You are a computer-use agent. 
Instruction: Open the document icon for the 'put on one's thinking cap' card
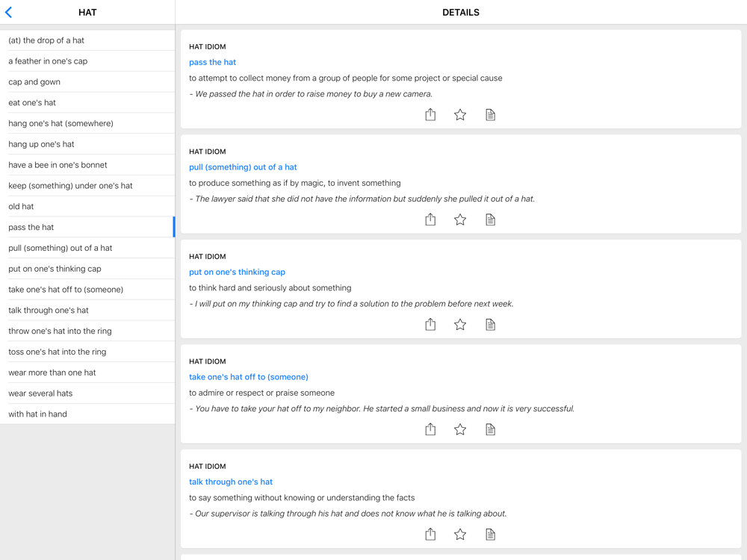(x=490, y=325)
